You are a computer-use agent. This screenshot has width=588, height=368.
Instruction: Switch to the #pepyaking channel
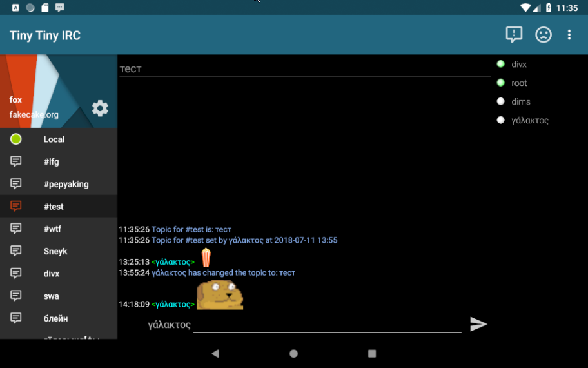coord(59,184)
